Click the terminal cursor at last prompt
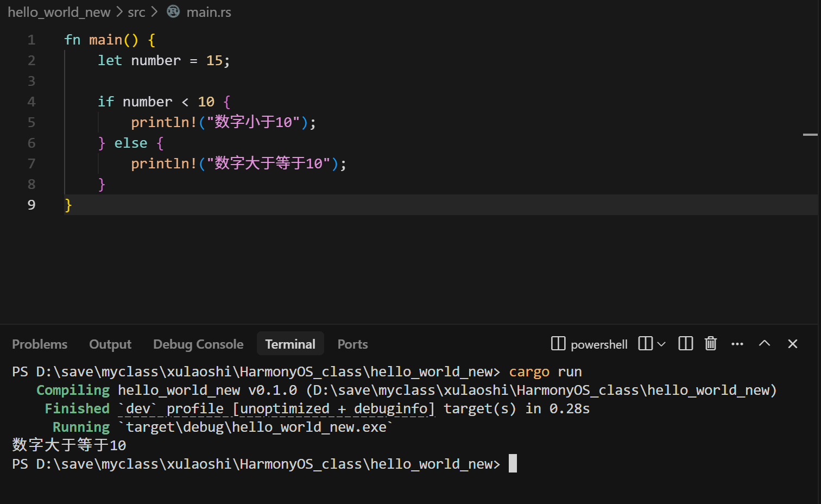The image size is (821, 504). coord(513,464)
